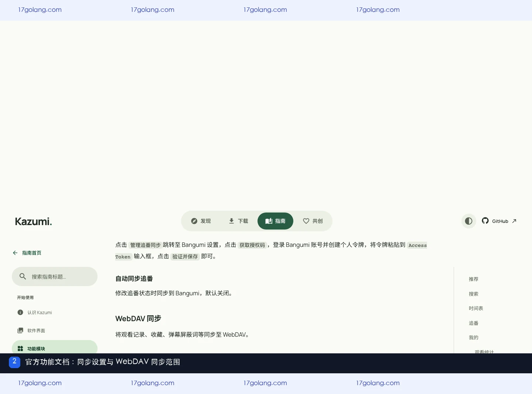Click the GitHub logo icon
532x394 pixels.
(485, 221)
